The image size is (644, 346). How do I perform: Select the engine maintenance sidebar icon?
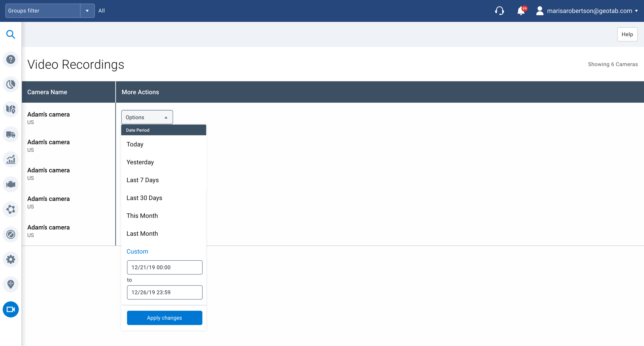(x=11, y=184)
